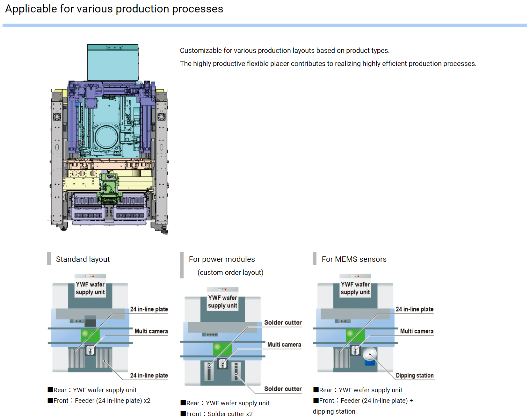Screen dimensions: 530x420
Task: Click 'YWF wafer supply unit' label in Standard layout
Action: [90, 288]
